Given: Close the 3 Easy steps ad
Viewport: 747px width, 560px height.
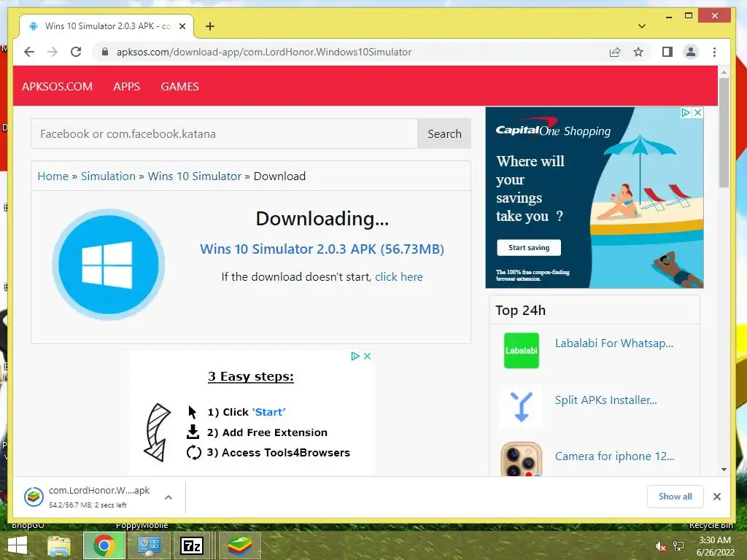Looking at the screenshot, I should pyautogui.click(x=368, y=356).
